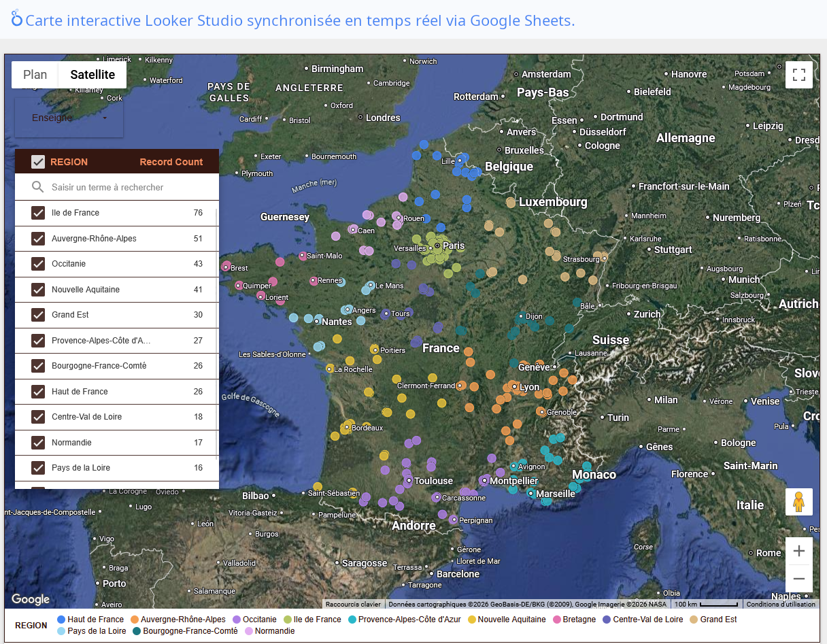Enter fullscreen map view
The width and height of the screenshot is (827, 644).
click(798, 75)
